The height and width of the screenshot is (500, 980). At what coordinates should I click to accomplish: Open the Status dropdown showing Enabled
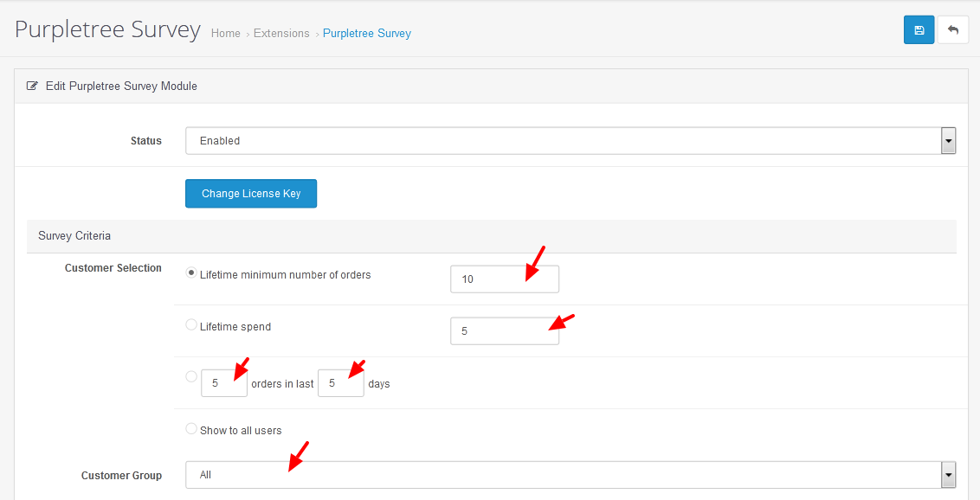click(x=571, y=140)
